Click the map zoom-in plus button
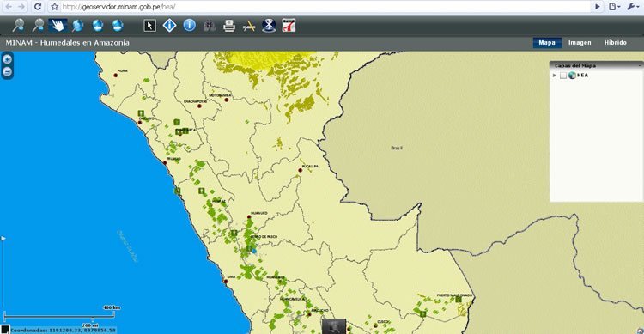 point(7,59)
